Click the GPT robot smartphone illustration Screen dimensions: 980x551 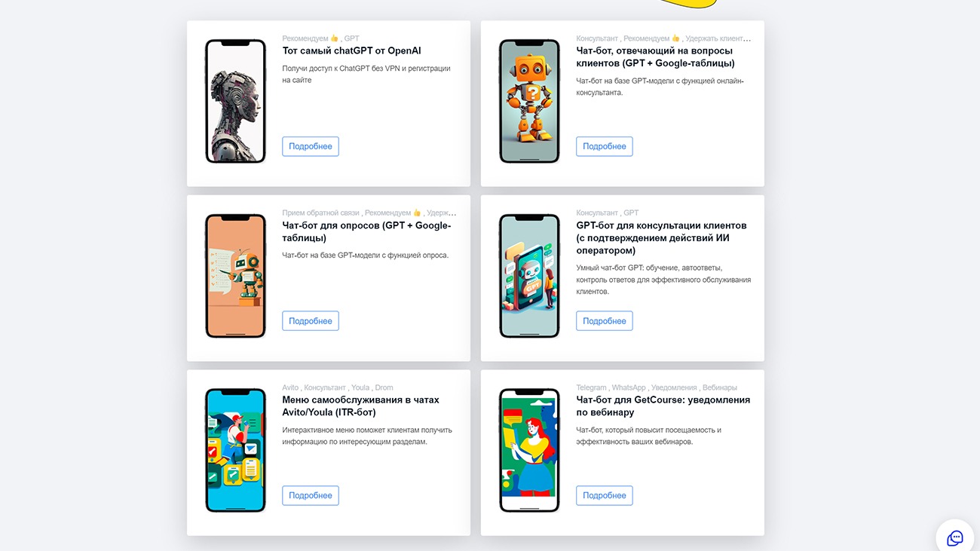tap(530, 276)
